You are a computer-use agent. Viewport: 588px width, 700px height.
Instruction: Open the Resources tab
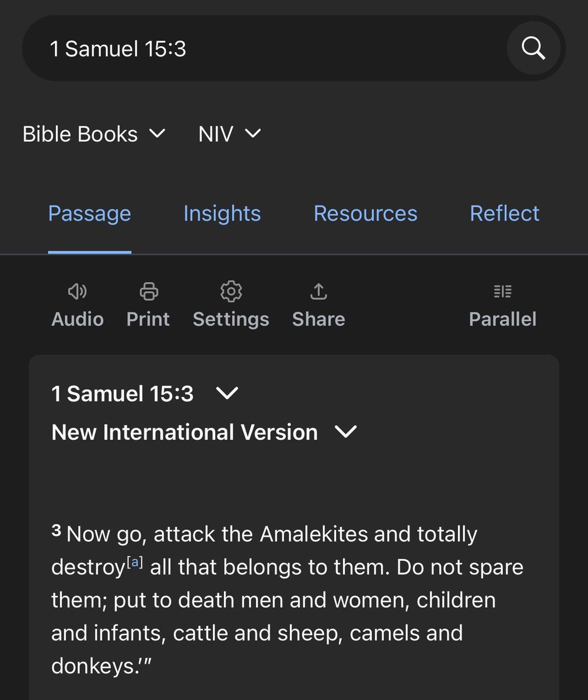(x=366, y=213)
